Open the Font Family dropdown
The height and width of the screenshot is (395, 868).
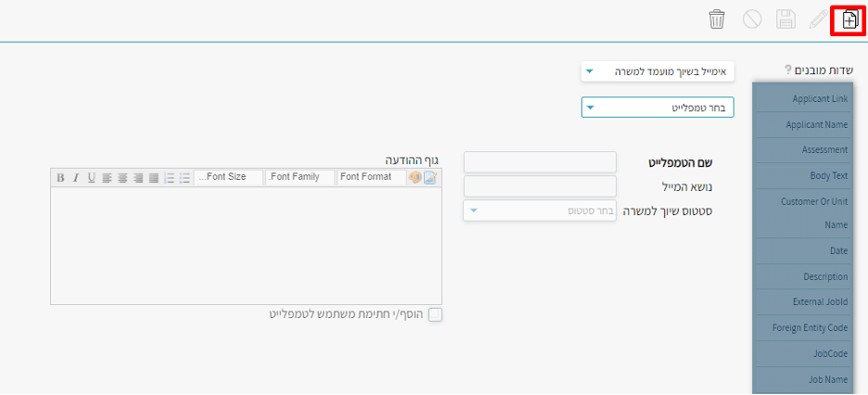click(300, 177)
